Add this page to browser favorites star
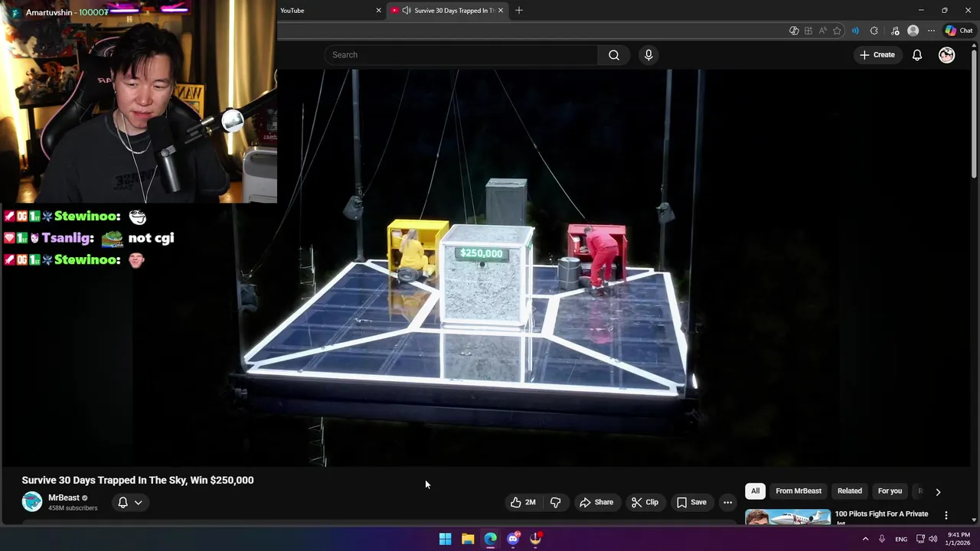 837,31
